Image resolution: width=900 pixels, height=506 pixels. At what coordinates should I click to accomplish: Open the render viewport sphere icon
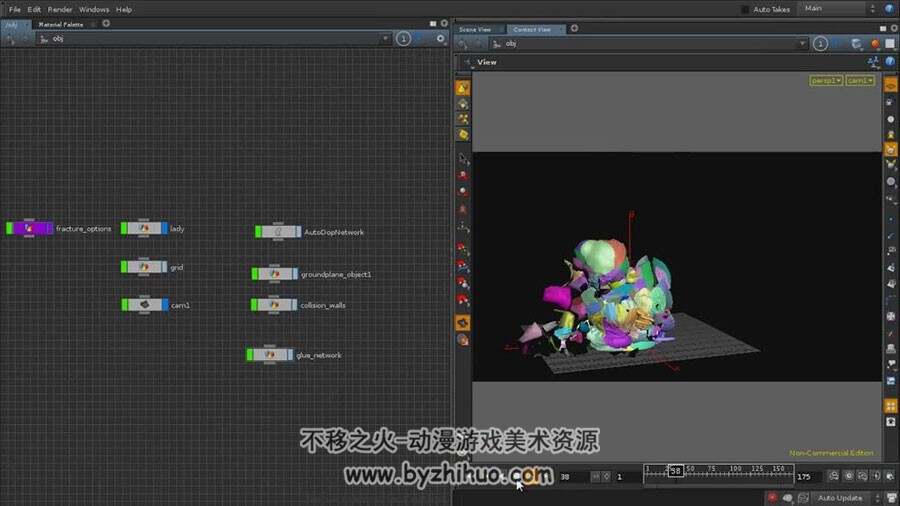[x=875, y=44]
